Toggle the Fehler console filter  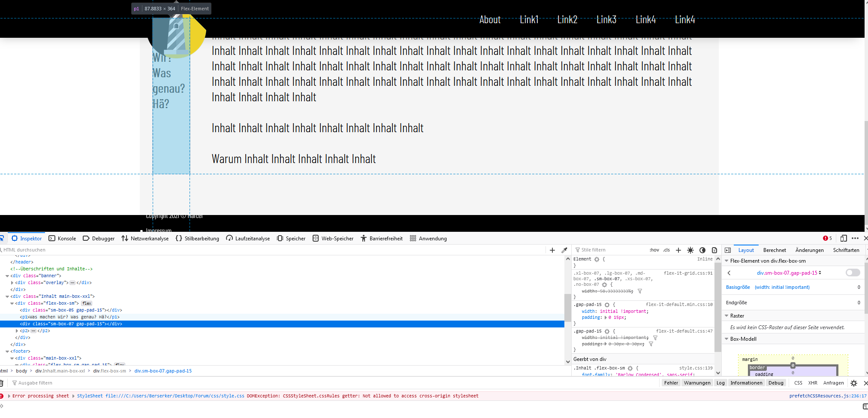click(x=671, y=383)
